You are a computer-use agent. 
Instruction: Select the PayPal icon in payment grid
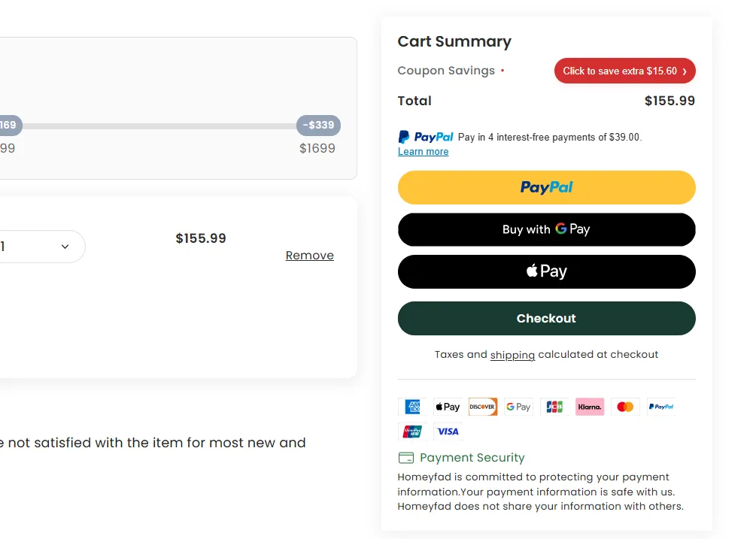pos(660,406)
